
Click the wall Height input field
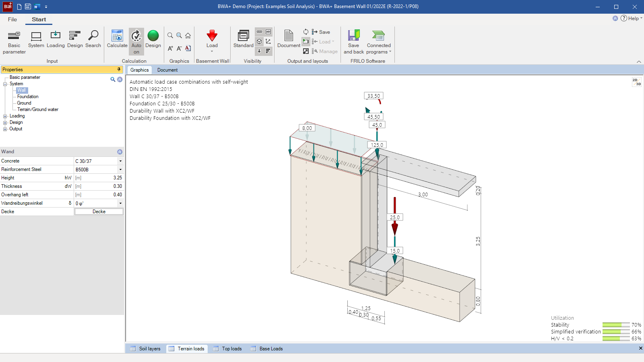click(x=99, y=178)
